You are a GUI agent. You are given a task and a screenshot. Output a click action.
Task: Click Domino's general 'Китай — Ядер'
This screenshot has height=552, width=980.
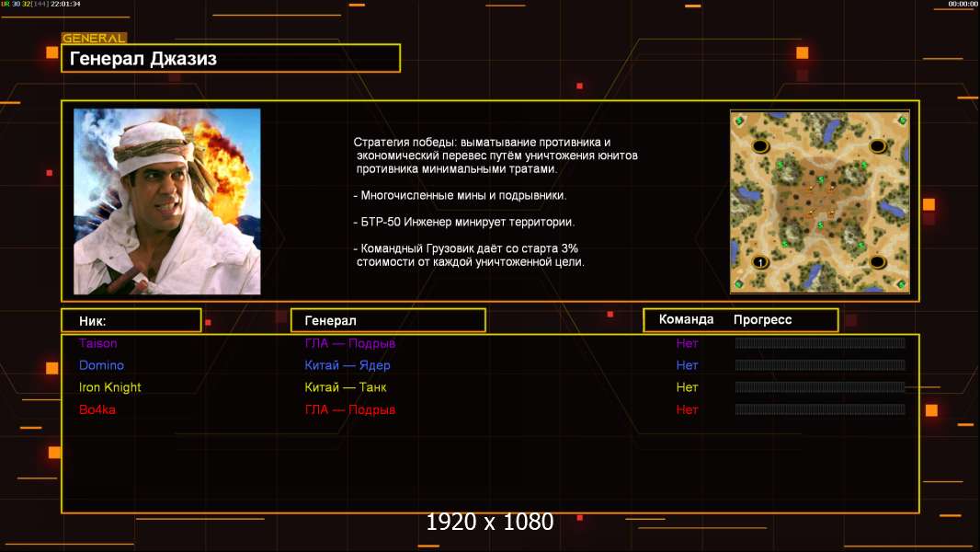(x=348, y=366)
